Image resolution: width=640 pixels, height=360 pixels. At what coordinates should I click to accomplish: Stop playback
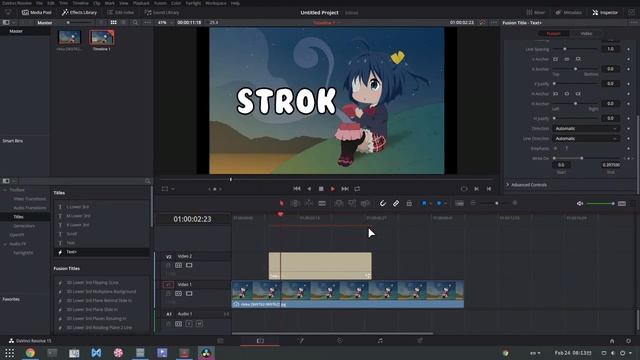[x=321, y=189]
